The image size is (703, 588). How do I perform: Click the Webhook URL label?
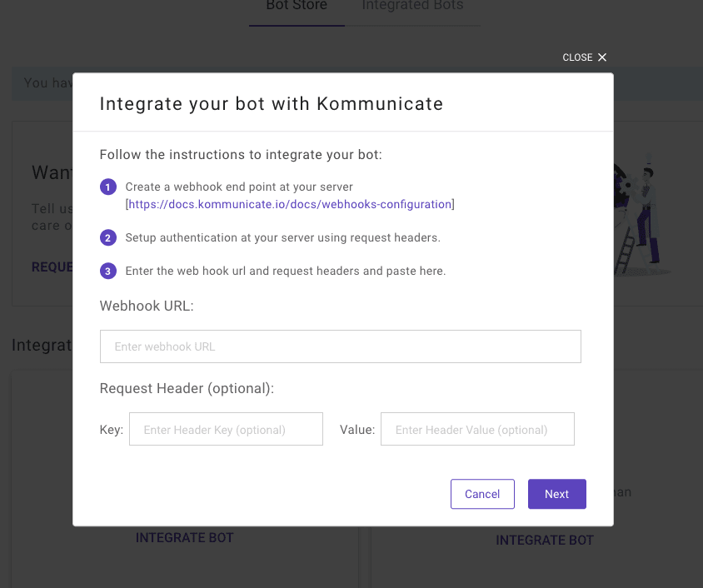pyautogui.click(x=147, y=306)
